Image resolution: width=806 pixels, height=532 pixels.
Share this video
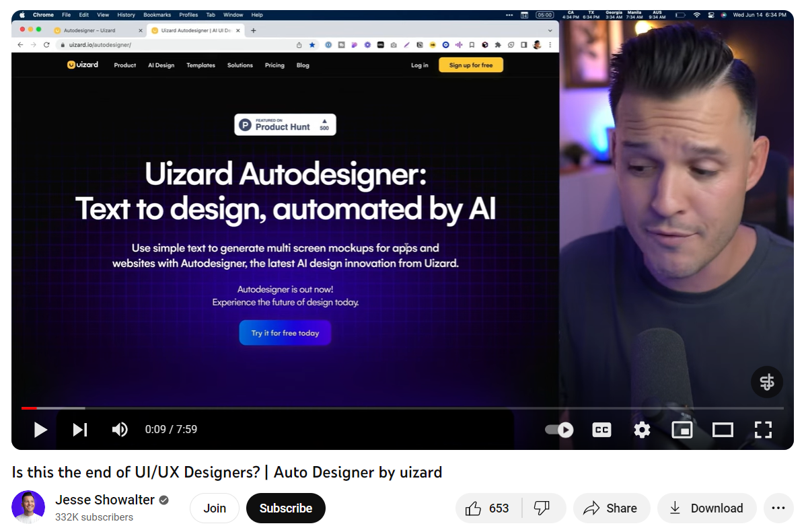coord(611,508)
